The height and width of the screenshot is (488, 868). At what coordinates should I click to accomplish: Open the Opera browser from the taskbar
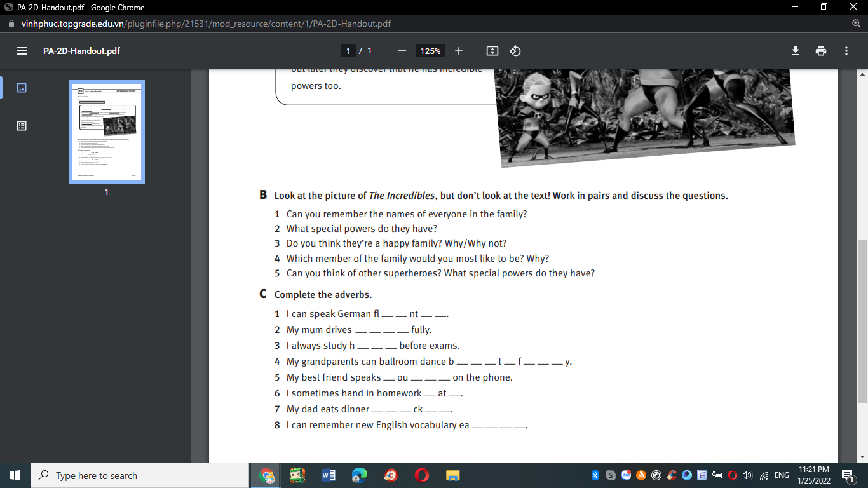tap(421, 475)
